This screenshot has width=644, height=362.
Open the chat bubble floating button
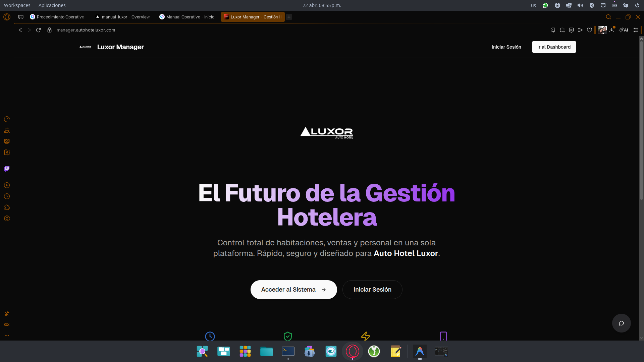[621, 323]
